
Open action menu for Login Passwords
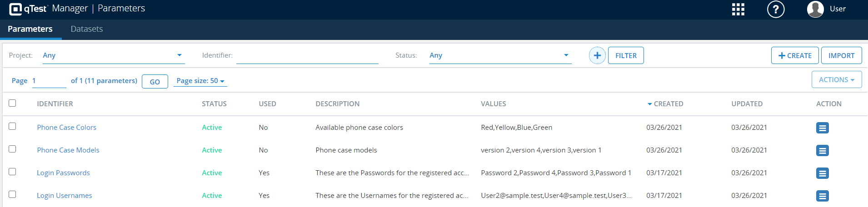click(x=822, y=173)
